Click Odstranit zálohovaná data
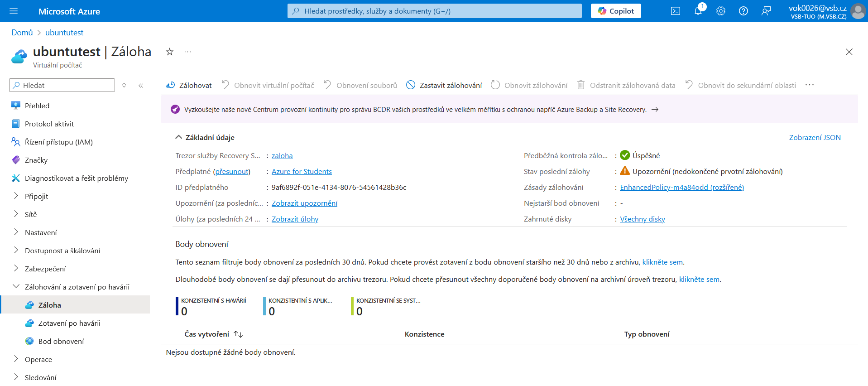Image resolution: width=868 pixels, height=386 pixels. [626, 85]
